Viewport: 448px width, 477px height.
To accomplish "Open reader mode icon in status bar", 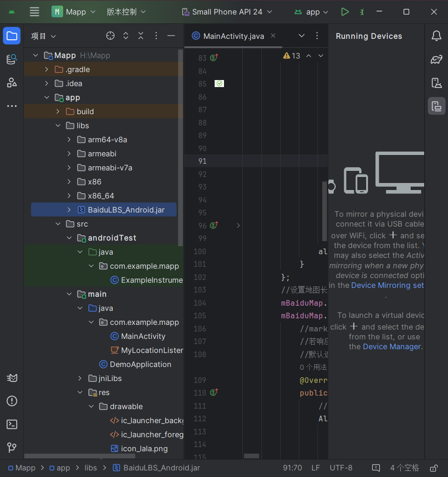I will (376, 468).
